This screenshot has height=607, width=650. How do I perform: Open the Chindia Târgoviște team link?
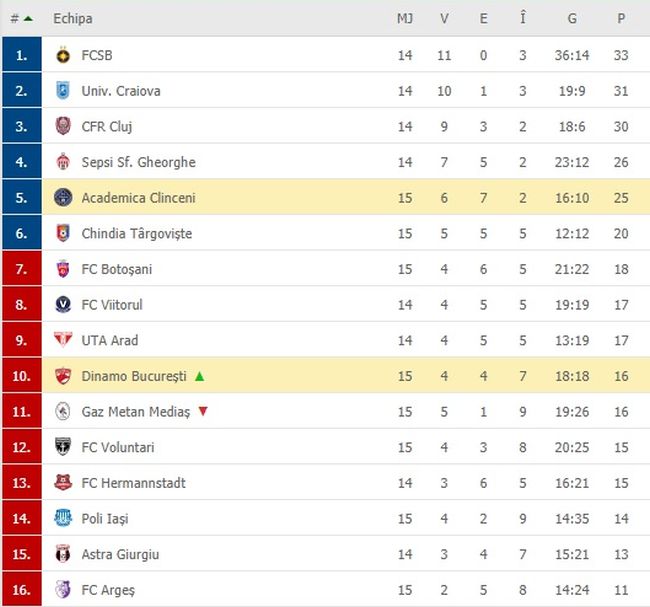136,234
